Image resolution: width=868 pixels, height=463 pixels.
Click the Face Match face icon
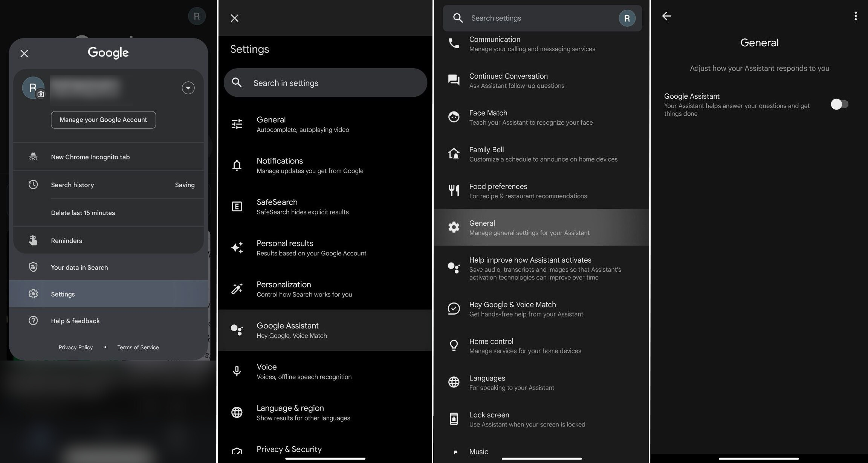[x=454, y=117]
